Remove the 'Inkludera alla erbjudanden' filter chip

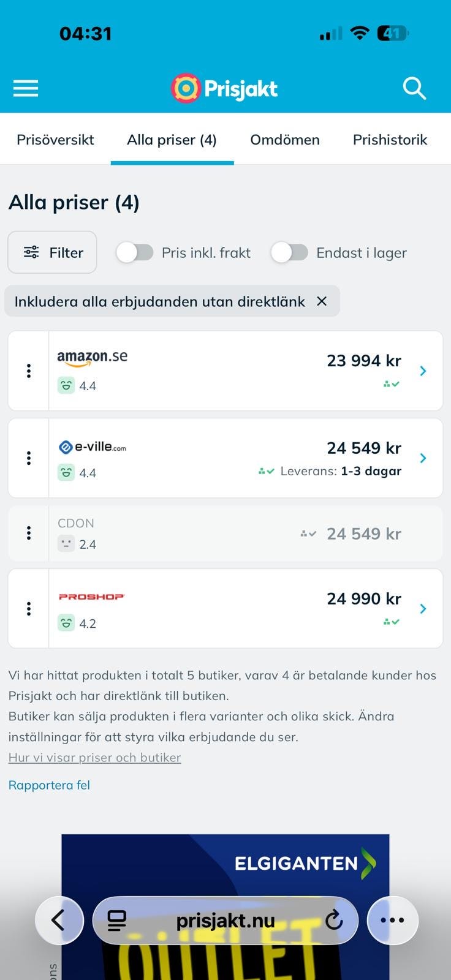(322, 301)
